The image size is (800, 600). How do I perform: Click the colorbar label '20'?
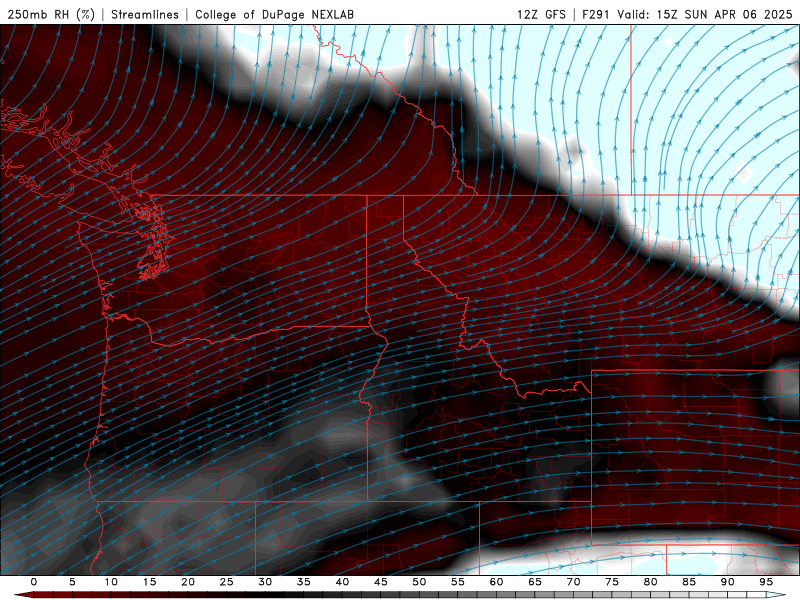pos(188,582)
